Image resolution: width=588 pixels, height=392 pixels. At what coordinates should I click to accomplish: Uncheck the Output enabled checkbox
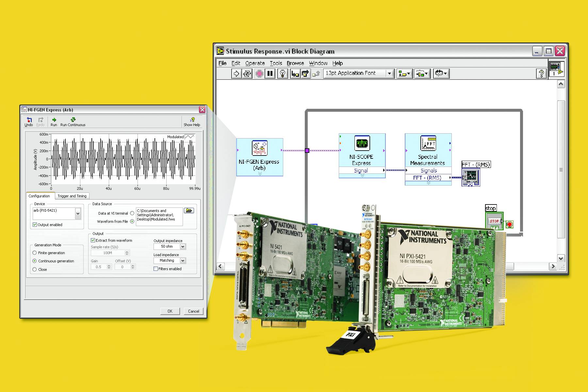pos(35,225)
